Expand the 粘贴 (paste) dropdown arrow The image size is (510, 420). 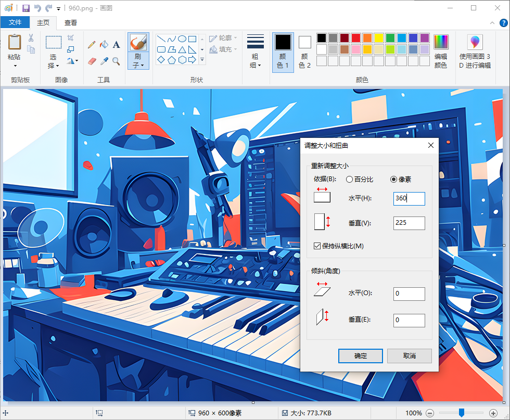pyautogui.click(x=15, y=66)
